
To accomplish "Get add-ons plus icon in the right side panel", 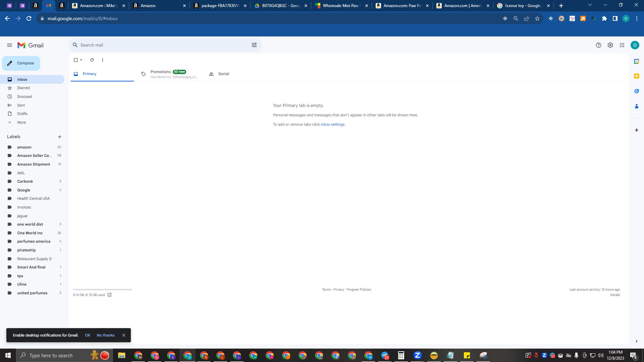I will [x=636, y=130].
